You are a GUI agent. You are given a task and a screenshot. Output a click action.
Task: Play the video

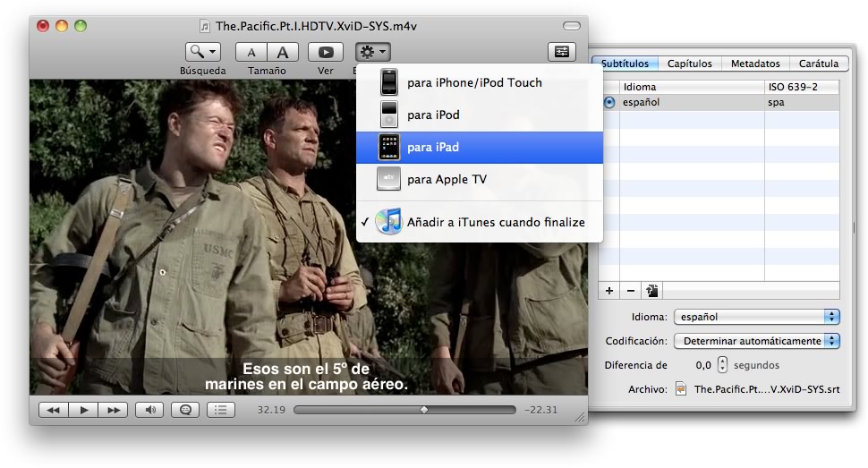coord(83,411)
